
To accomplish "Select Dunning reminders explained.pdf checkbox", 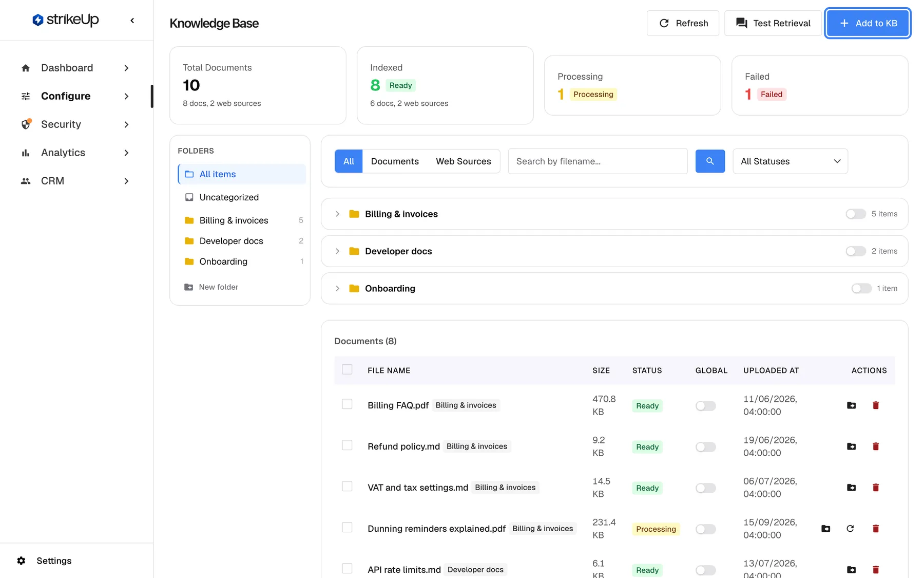I will (x=347, y=528).
